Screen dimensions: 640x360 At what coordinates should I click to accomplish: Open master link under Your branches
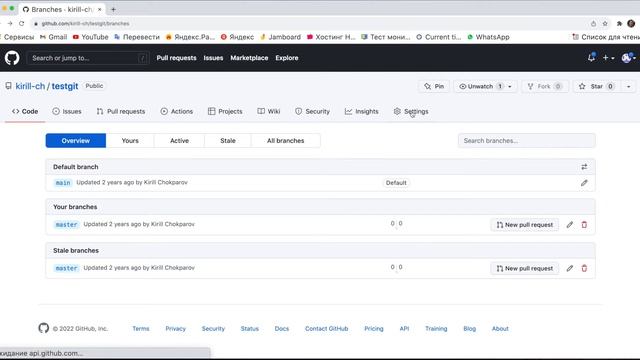coord(66,224)
